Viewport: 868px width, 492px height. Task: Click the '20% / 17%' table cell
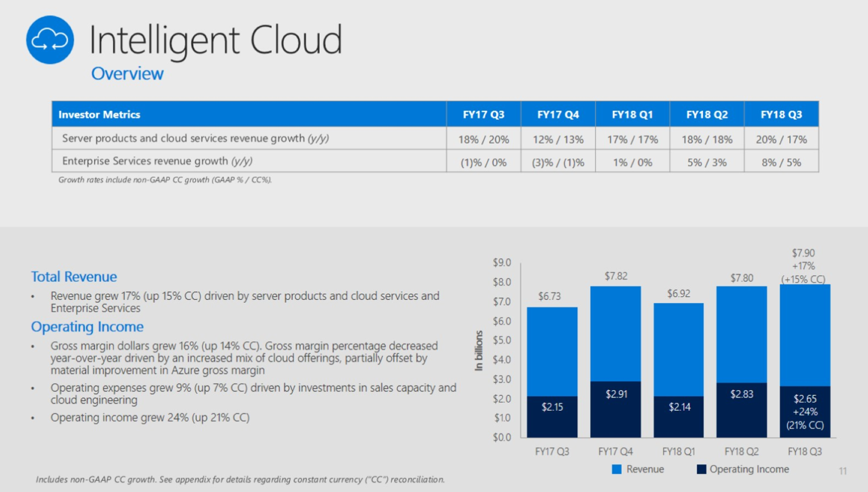point(781,140)
